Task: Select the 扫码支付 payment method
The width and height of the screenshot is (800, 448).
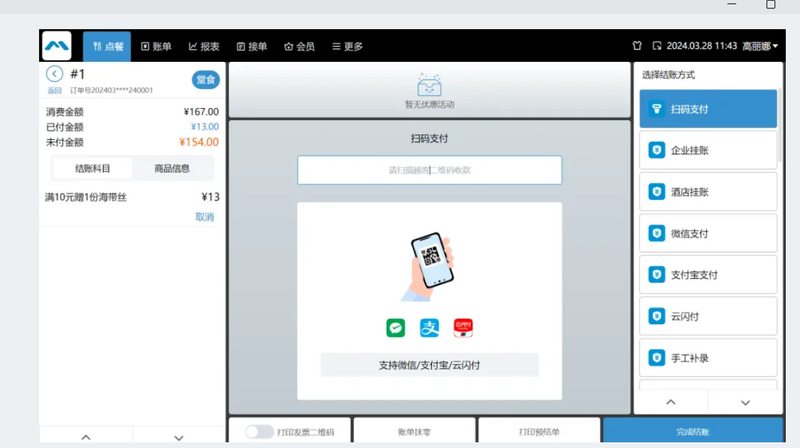Action: click(708, 109)
